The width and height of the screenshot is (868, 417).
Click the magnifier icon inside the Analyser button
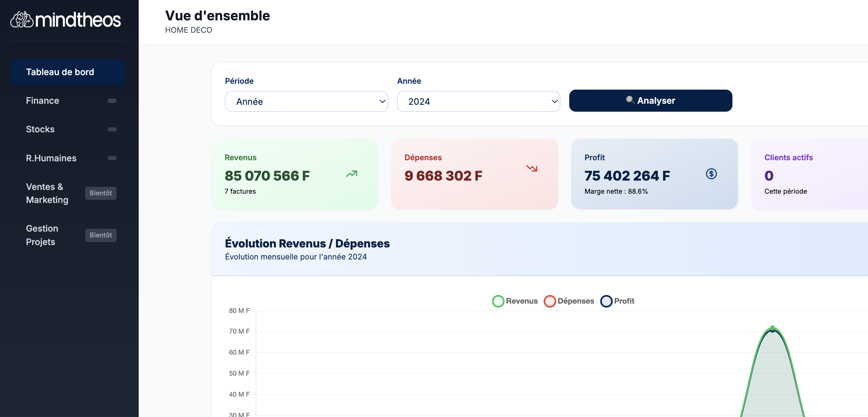pos(629,100)
